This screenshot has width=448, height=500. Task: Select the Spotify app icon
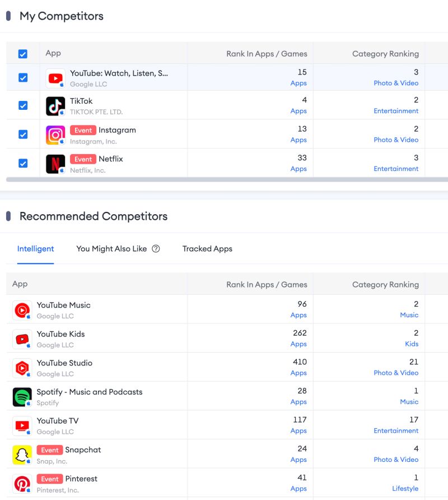[21, 396]
